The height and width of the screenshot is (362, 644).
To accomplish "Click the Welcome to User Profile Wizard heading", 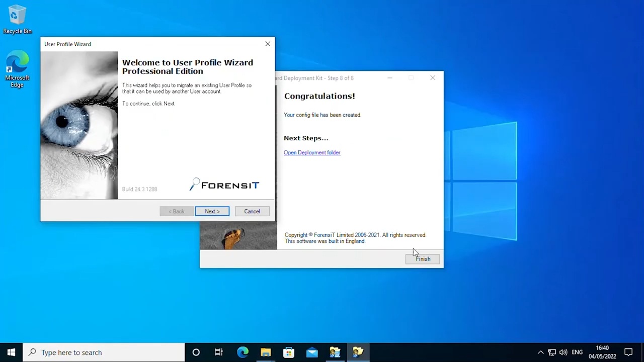I will click(188, 66).
